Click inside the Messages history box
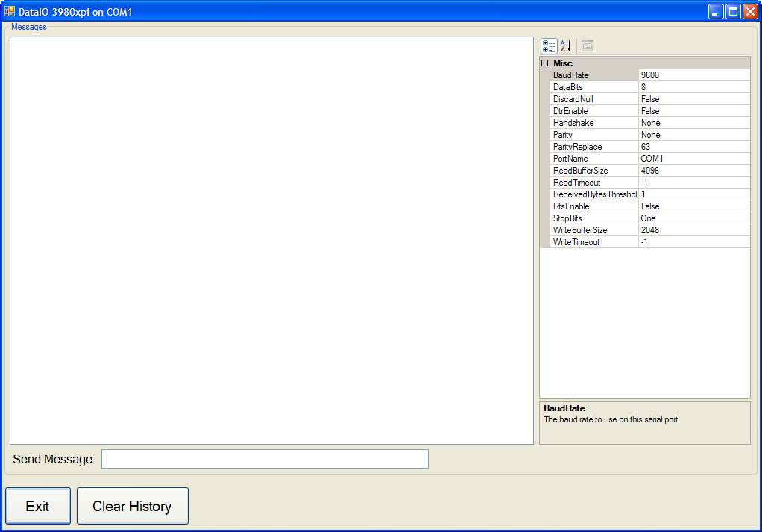The image size is (762, 532). (x=271, y=241)
